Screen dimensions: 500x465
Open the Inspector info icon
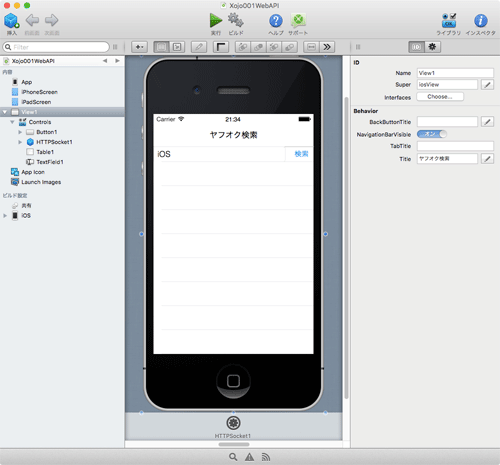(480, 21)
